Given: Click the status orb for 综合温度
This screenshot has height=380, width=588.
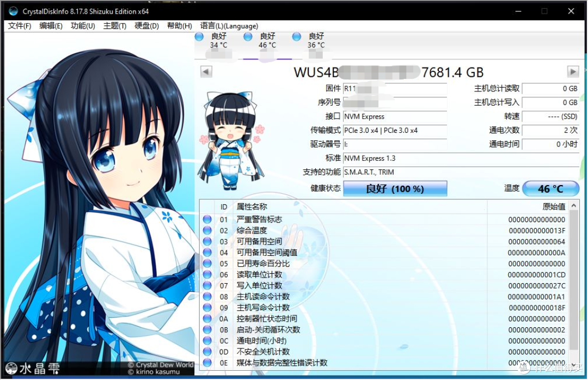Looking at the screenshot, I should [207, 230].
